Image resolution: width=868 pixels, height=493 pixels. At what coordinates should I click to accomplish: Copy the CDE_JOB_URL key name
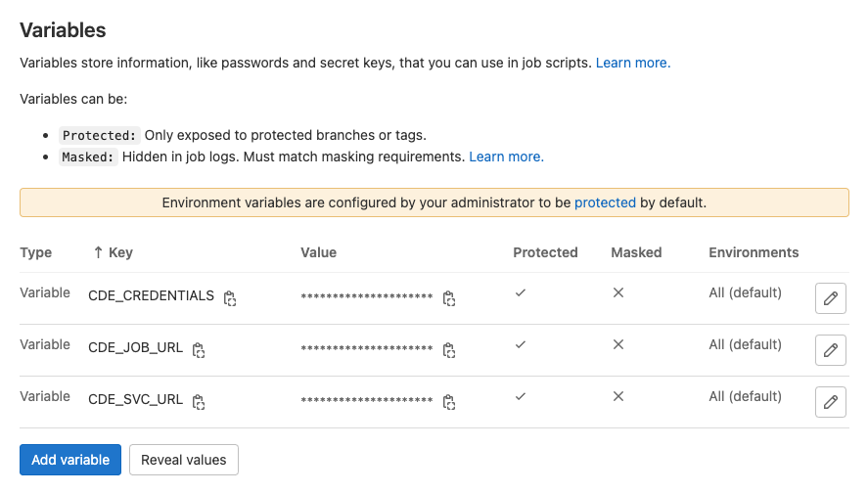coord(199,350)
